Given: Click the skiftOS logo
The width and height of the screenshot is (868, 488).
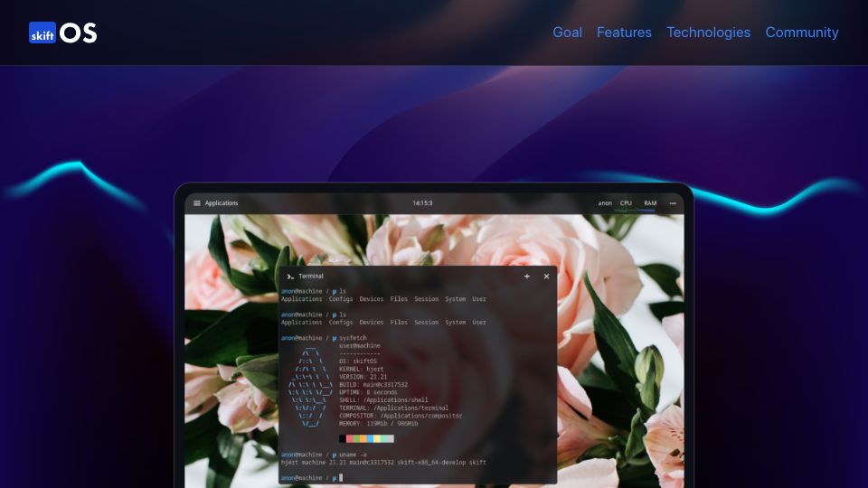Looking at the screenshot, I should click(x=62, y=33).
